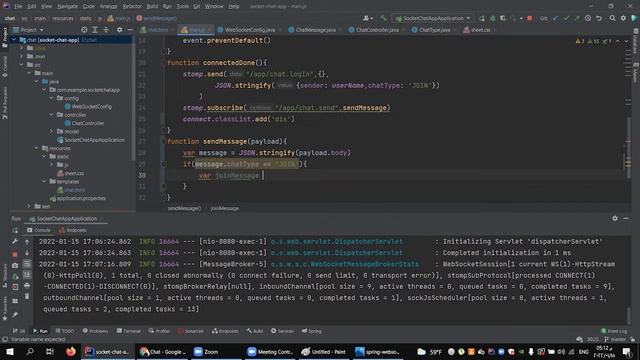The image size is (640, 360).
Task: Open the Git menu
Action: [196, 6]
